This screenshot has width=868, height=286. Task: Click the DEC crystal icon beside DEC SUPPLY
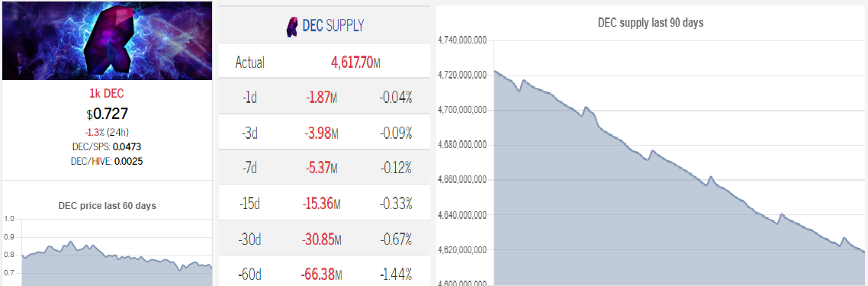click(x=293, y=26)
